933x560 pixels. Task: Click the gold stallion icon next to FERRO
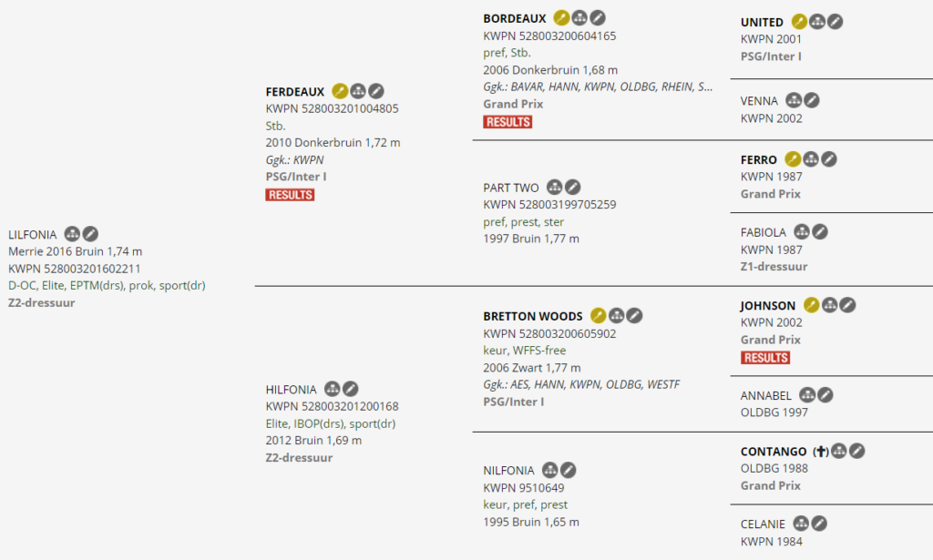[x=793, y=159]
